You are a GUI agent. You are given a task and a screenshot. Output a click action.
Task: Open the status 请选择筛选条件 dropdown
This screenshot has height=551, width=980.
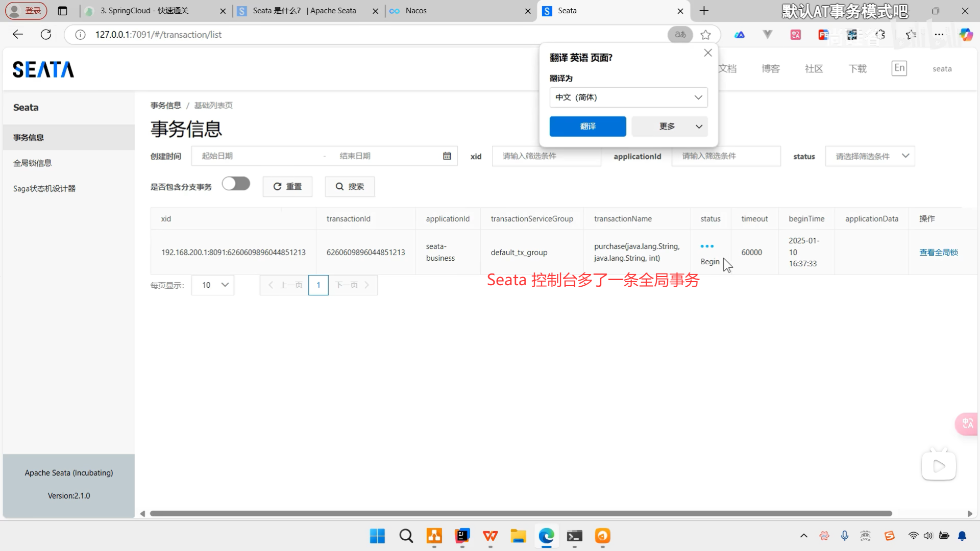(870, 156)
